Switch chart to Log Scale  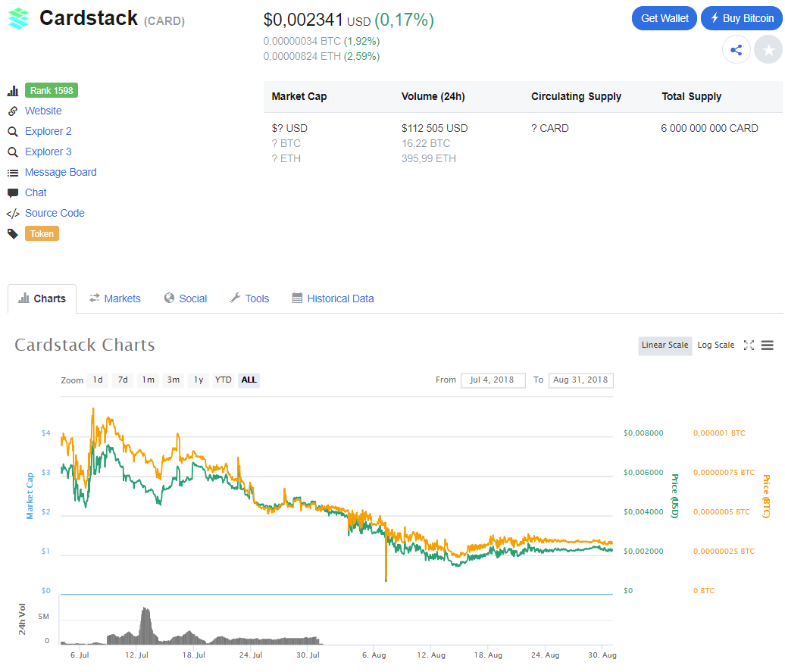click(x=715, y=345)
